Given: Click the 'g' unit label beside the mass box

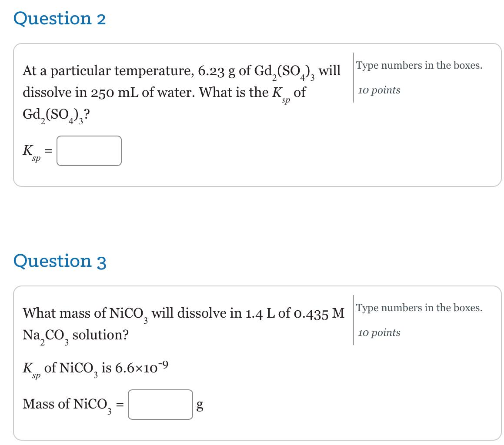Looking at the screenshot, I should [199, 405].
